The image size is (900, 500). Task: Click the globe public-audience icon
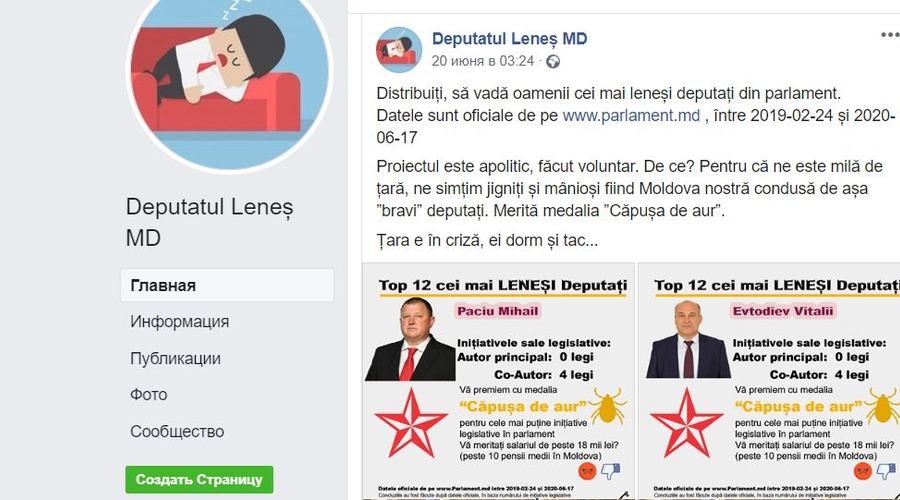553,61
